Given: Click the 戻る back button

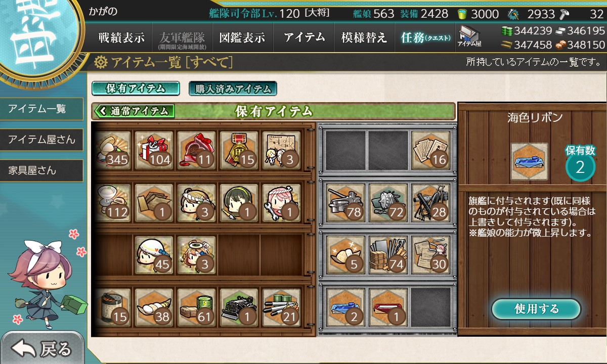Looking at the screenshot, I should 42,348.
